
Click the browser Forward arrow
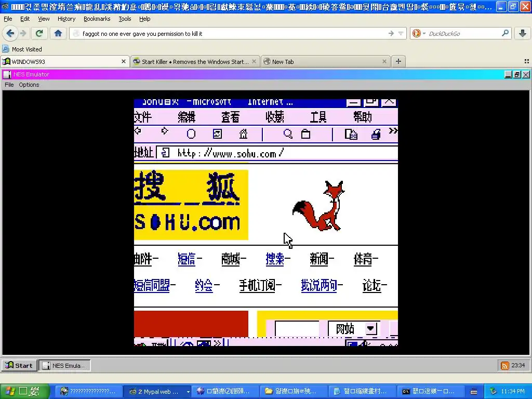tap(23, 33)
